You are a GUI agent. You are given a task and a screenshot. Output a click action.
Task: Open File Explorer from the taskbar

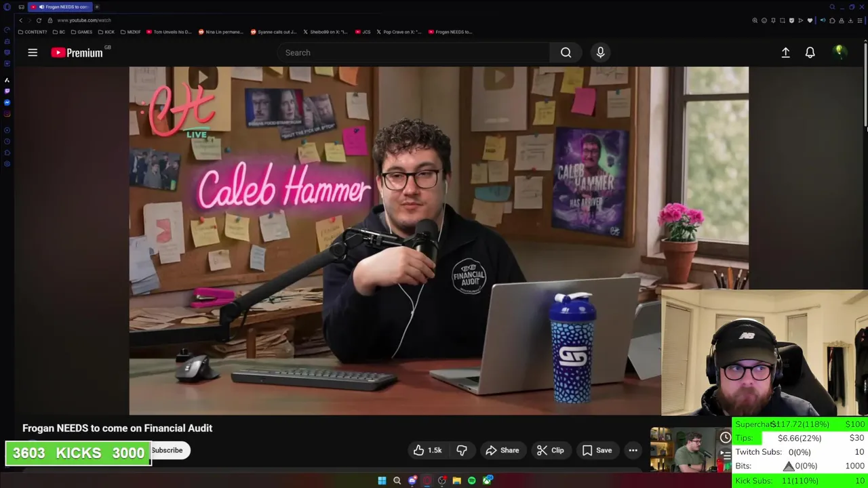[456, 481]
